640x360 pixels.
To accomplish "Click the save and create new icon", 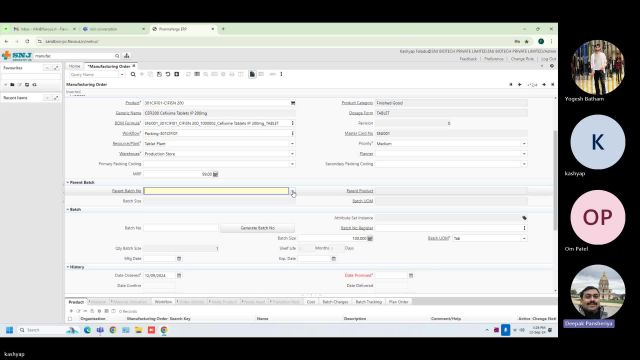I will pos(177,74).
